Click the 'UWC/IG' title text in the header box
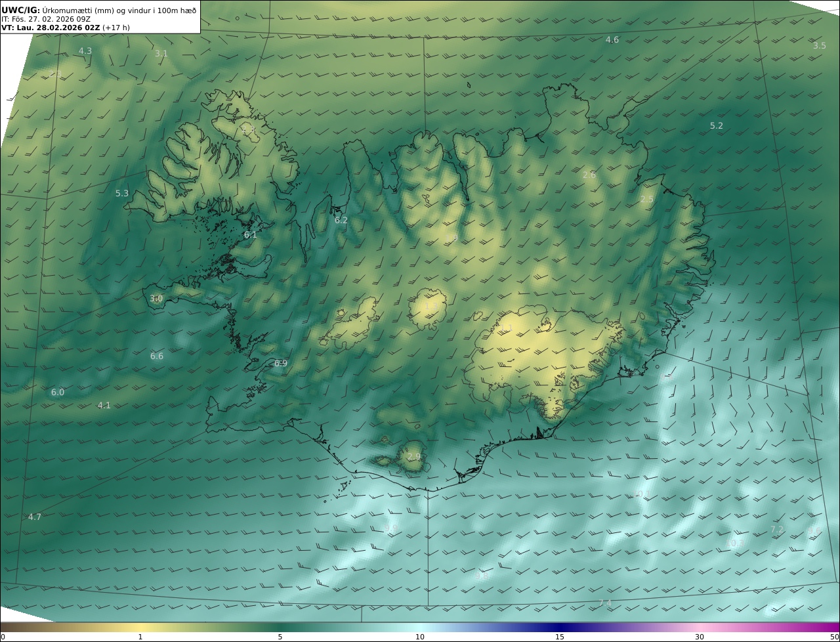 (21, 10)
